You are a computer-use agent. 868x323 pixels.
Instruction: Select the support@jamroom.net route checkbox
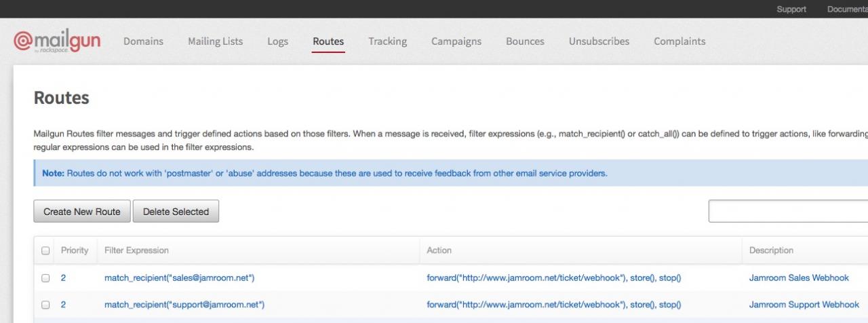click(x=45, y=305)
